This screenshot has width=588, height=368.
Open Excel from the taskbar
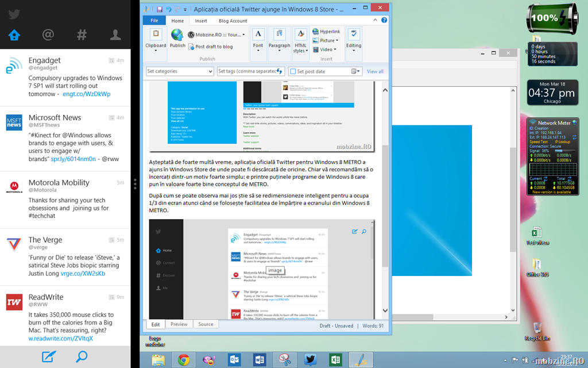click(335, 360)
